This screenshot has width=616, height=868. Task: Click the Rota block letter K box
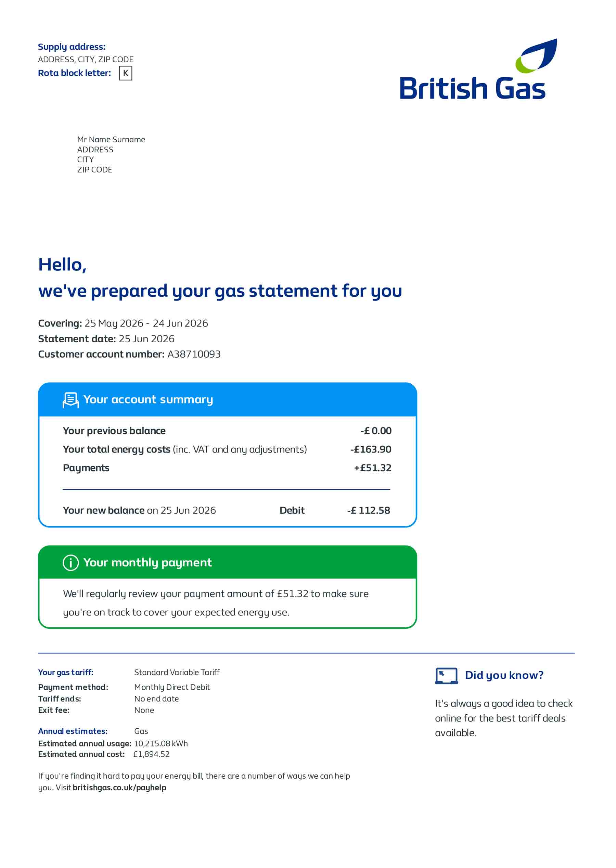(x=126, y=73)
